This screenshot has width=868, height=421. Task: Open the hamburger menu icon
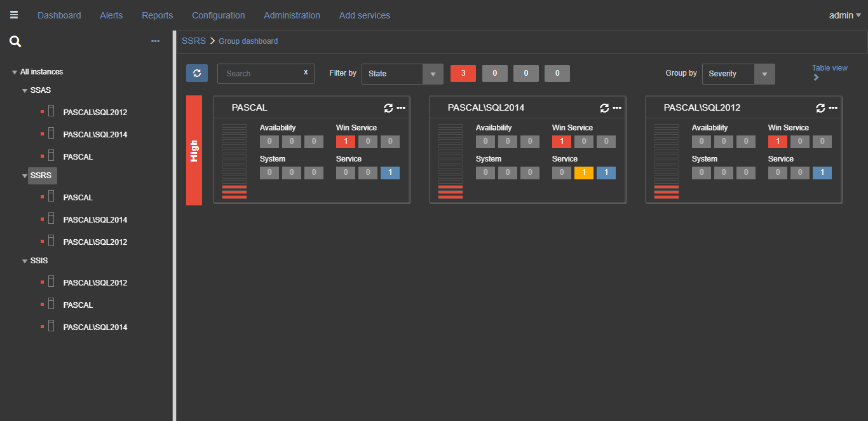pyautogui.click(x=14, y=15)
